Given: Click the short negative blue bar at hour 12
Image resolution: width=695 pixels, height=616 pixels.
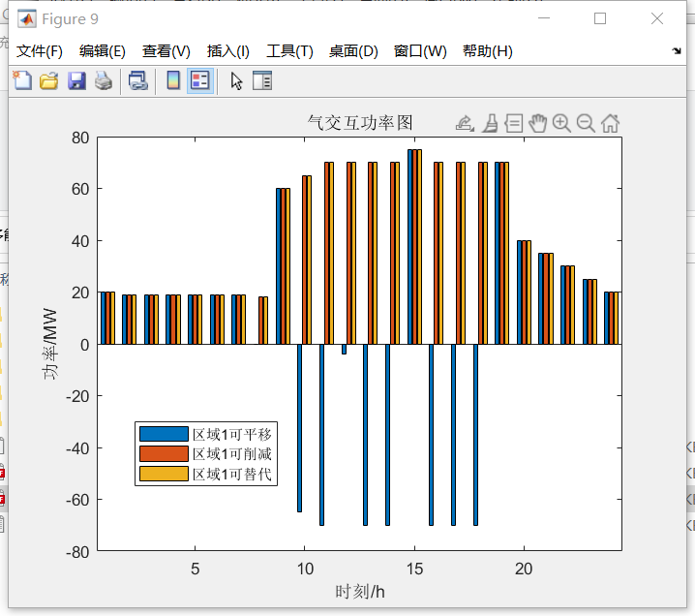Looking at the screenshot, I should point(344,349).
